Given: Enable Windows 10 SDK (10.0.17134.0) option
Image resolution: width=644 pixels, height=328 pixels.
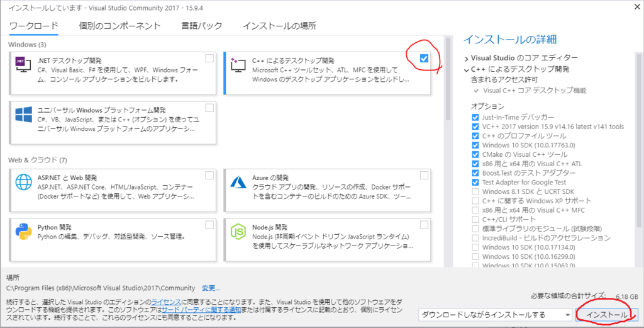Looking at the screenshot, I should pyautogui.click(x=475, y=247).
